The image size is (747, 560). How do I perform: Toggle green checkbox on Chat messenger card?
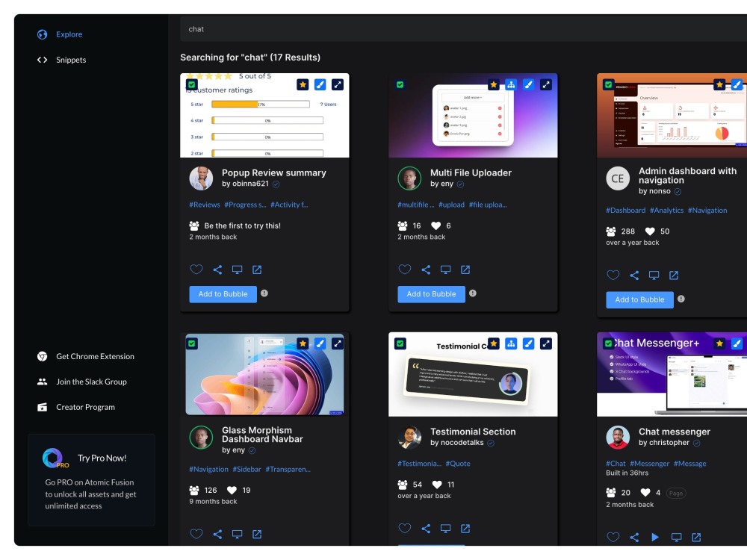coord(608,343)
